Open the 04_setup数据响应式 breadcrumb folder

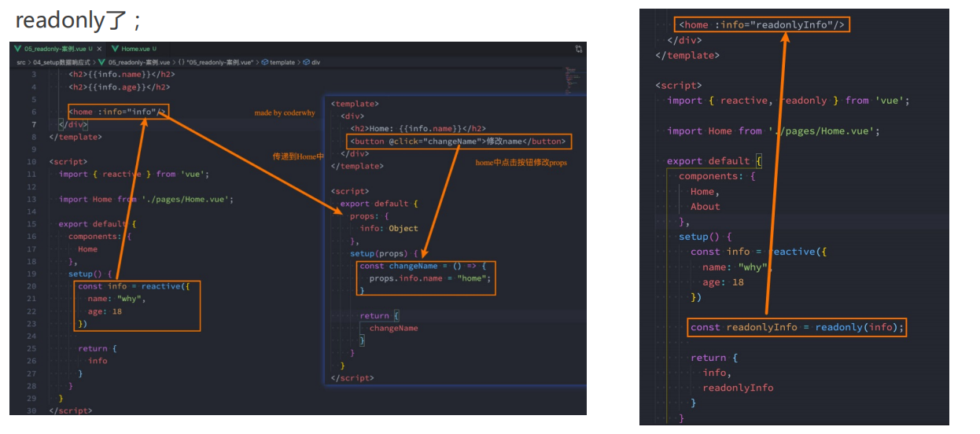coord(62,61)
